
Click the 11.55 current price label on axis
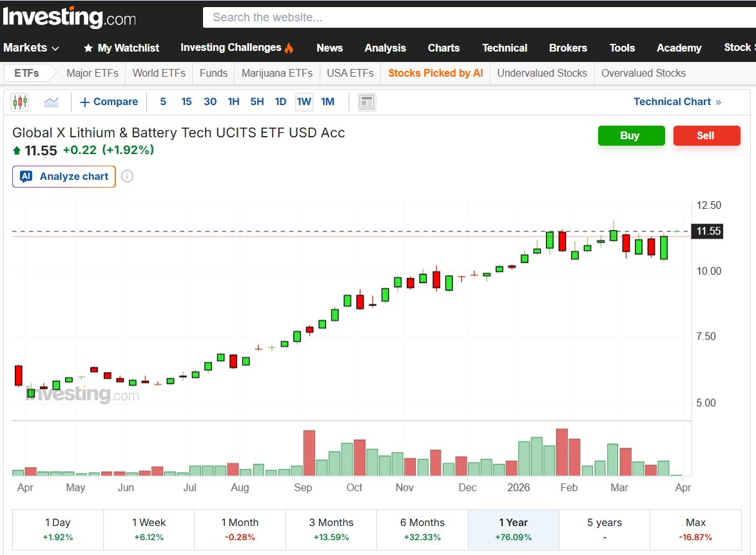(x=707, y=231)
